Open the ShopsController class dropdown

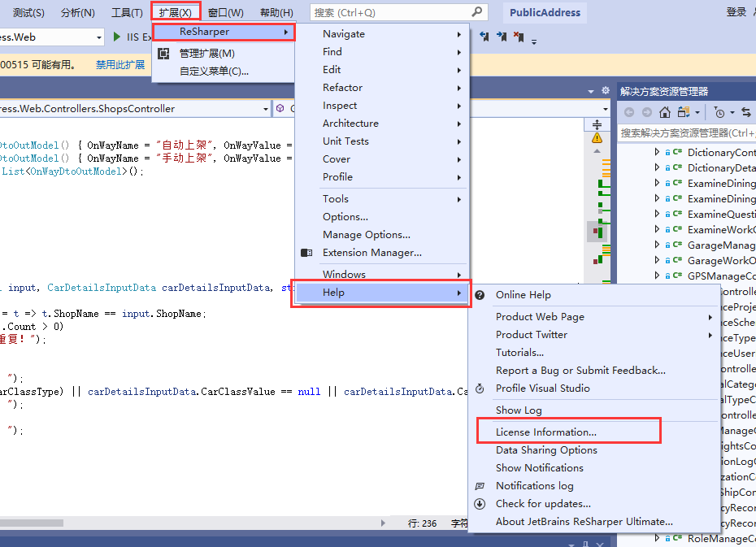pos(266,109)
